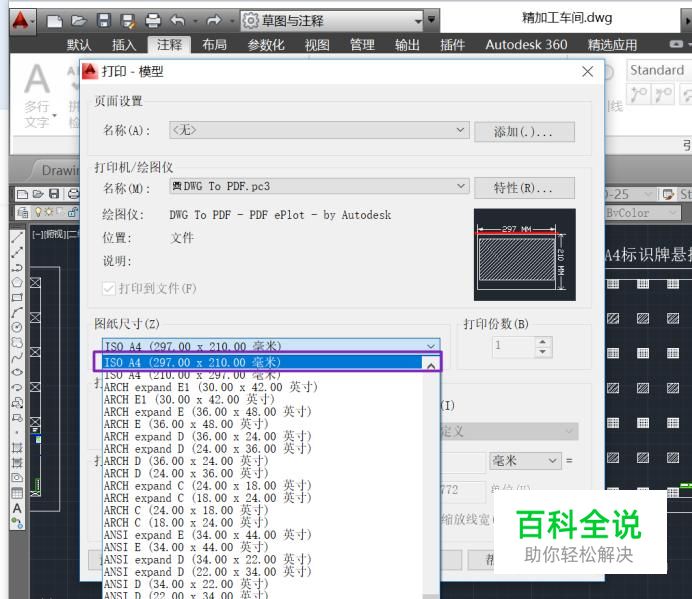Select the Insert block tool
This screenshot has height=599, width=692.
point(17,403)
